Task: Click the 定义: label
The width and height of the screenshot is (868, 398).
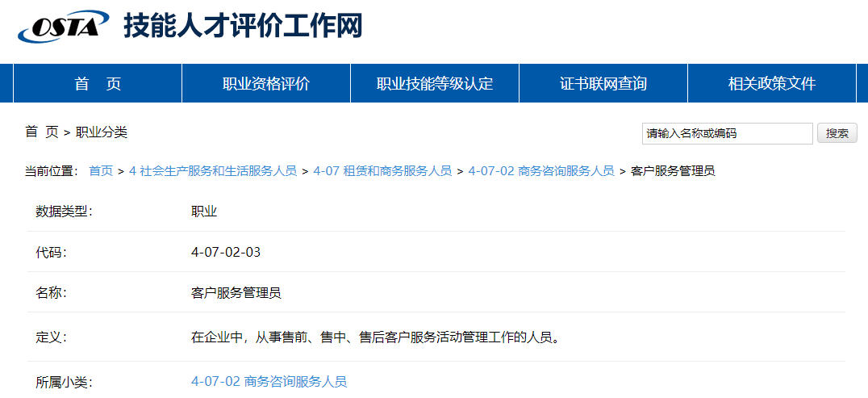Action: [51, 337]
